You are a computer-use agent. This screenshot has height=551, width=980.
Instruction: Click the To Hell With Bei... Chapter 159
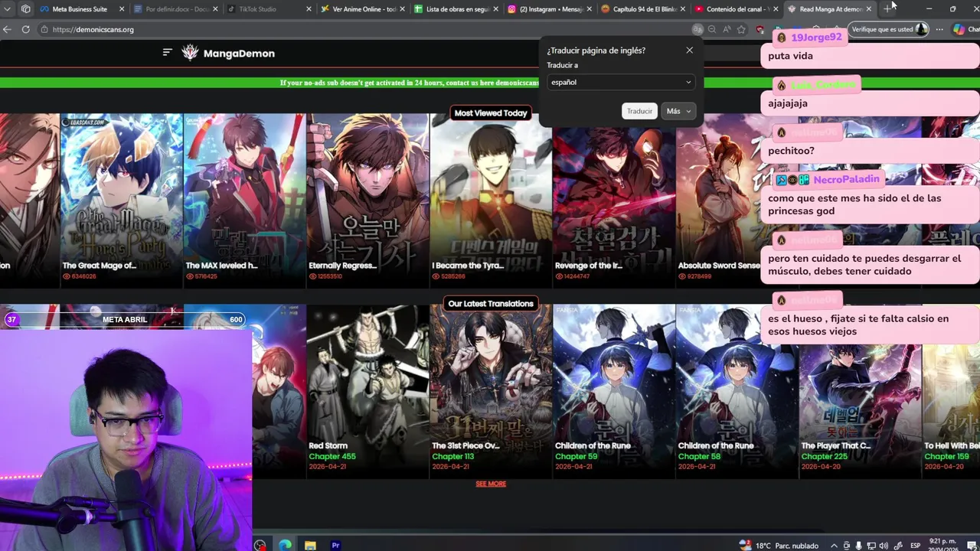946,456
